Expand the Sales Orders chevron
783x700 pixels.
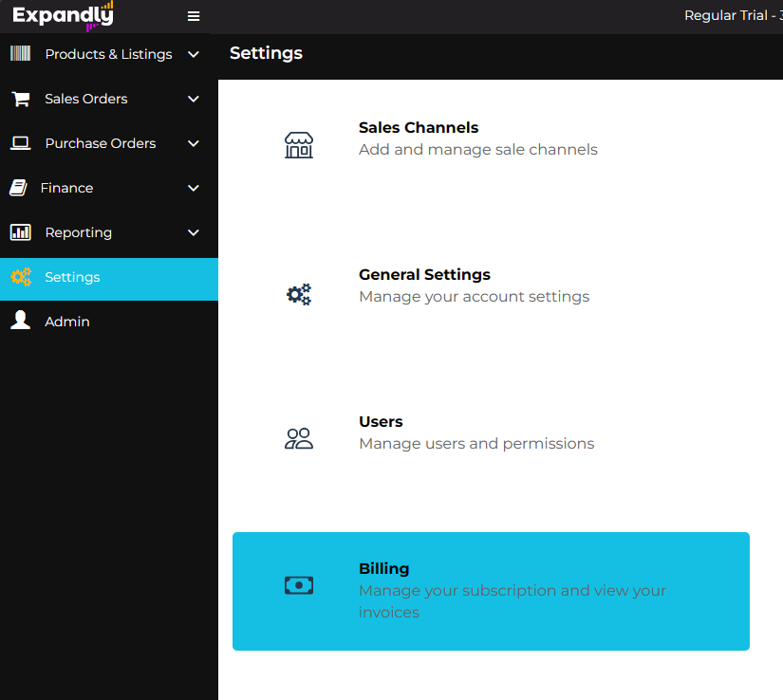coord(194,99)
